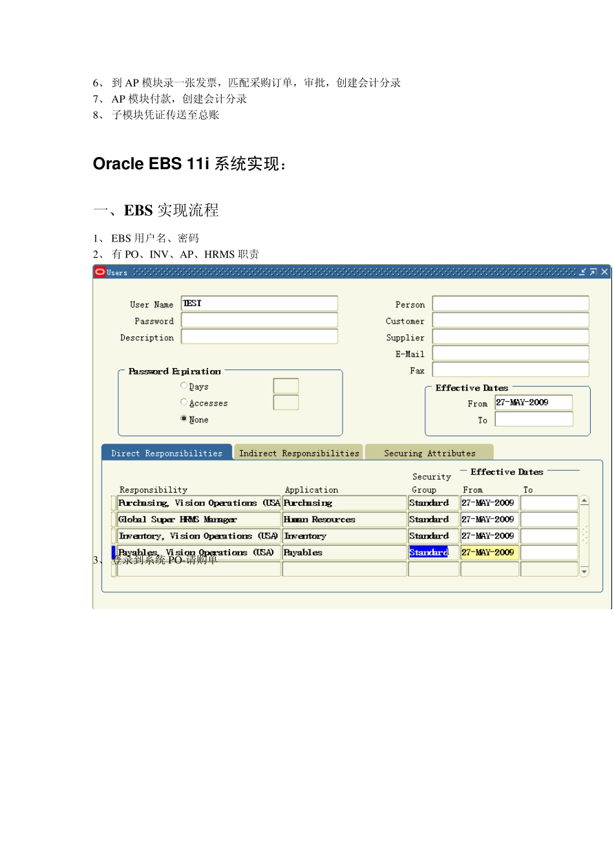
Task: Click the E-Mail input field
Action: pyautogui.click(x=511, y=353)
